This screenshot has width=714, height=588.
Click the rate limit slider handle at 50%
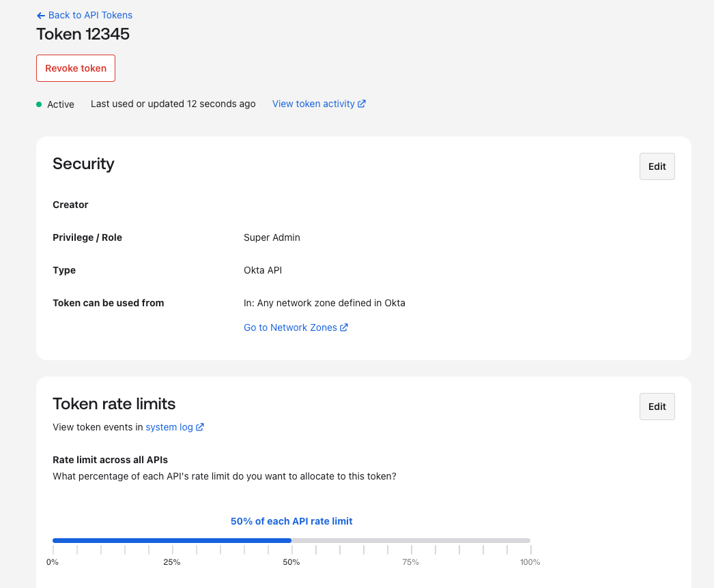[x=291, y=540]
